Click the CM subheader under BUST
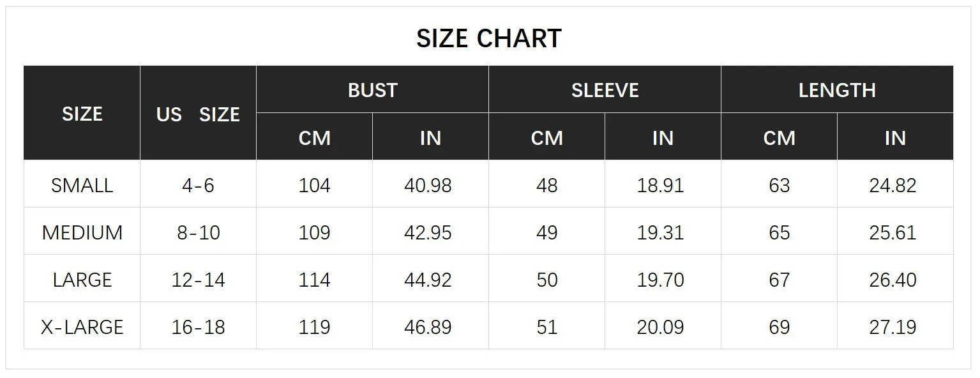 pyautogui.click(x=314, y=138)
